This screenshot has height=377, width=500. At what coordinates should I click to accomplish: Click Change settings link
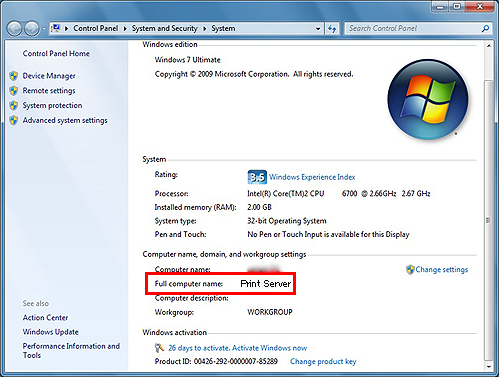[442, 269]
